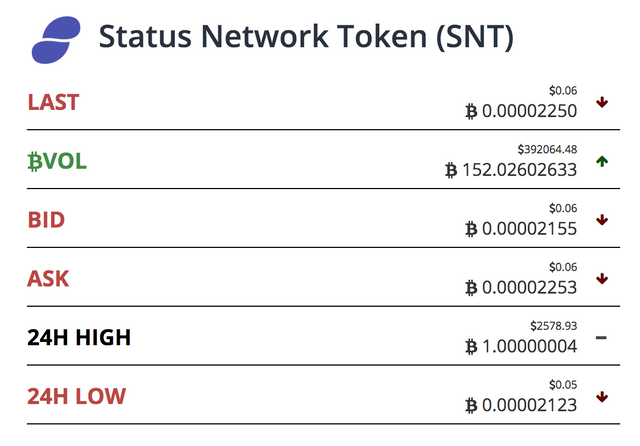This screenshot has height=446, width=640.
Task: Click the 1.00000004 24H high value
Action: coord(530,346)
